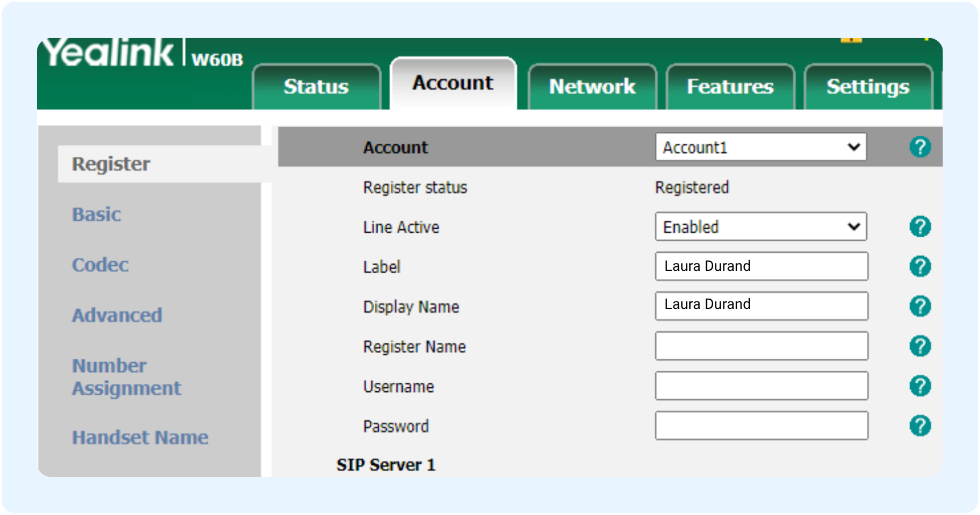Show help for Register Name field

[x=919, y=346]
